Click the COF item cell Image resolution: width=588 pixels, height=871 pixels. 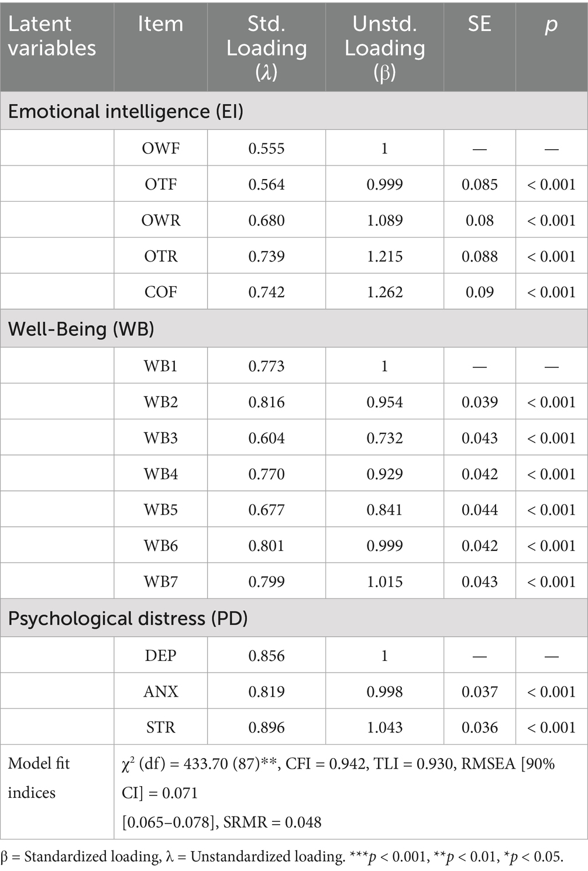coord(160,291)
